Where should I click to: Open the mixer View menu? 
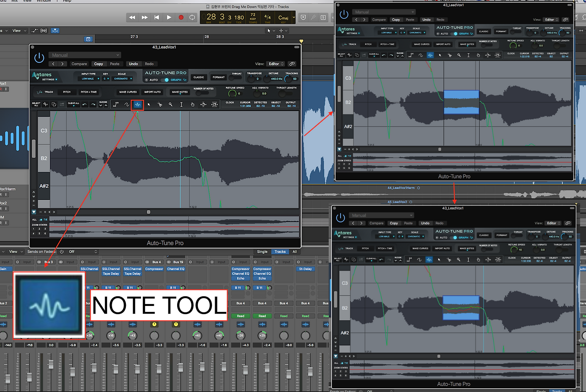coord(16,251)
